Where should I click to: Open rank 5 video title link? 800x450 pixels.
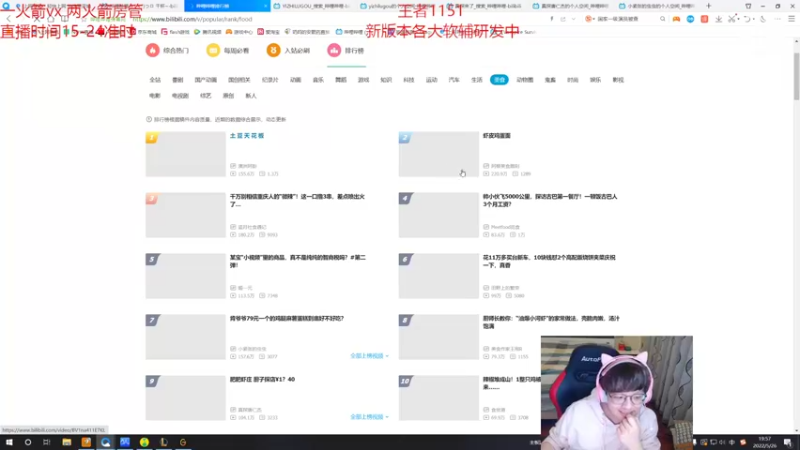click(297, 261)
